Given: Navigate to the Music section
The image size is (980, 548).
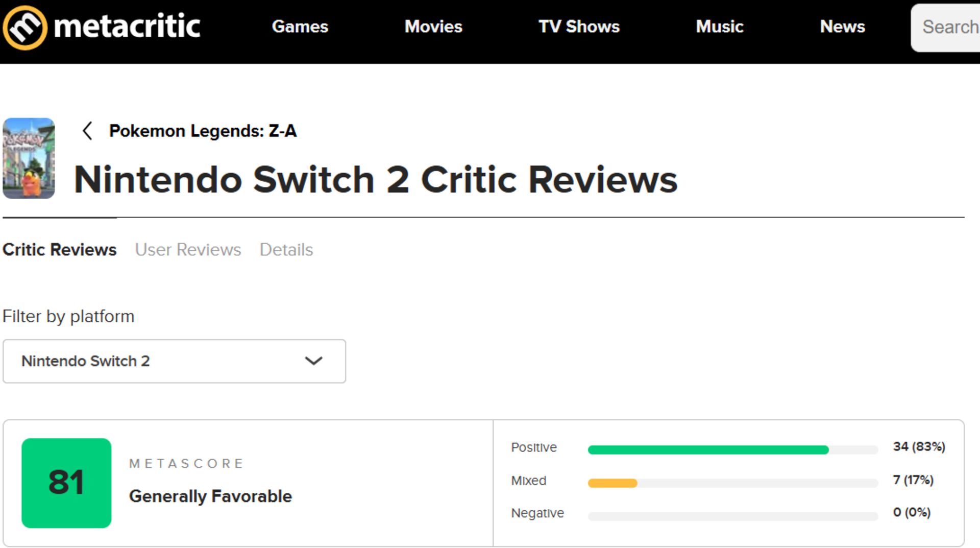Looking at the screenshot, I should coord(719,27).
